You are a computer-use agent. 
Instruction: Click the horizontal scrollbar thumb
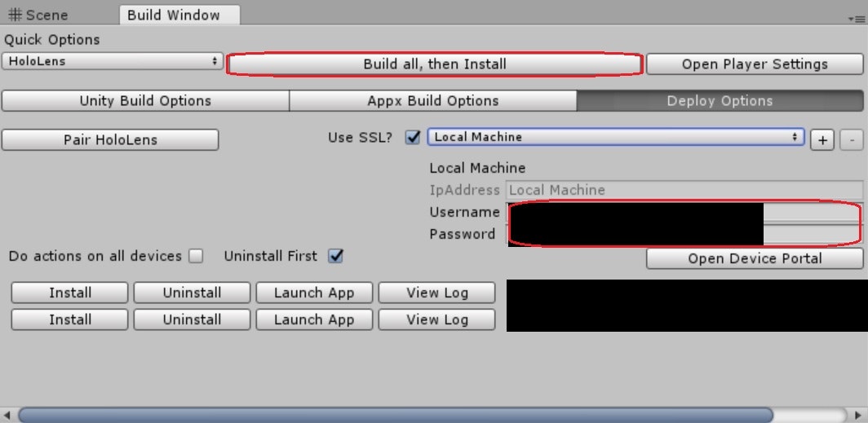[395, 415]
